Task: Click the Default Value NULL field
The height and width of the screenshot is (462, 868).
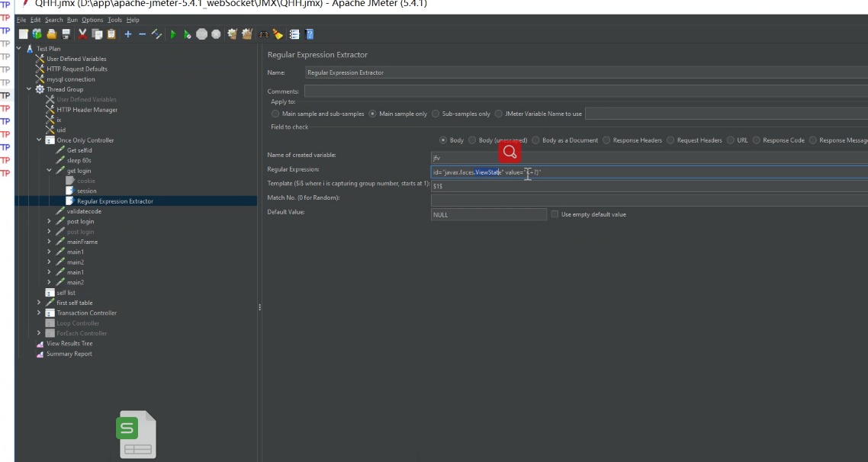Action: coord(489,215)
